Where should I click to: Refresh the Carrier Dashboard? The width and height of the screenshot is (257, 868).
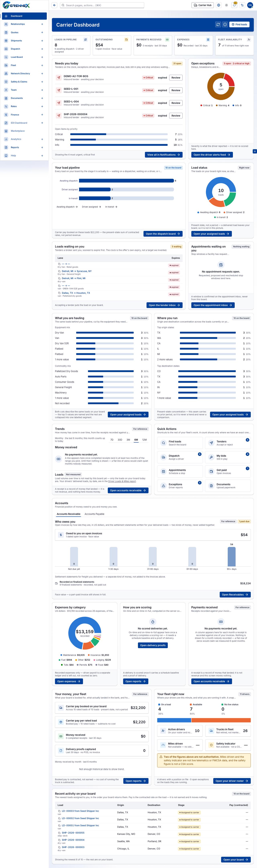(x=218, y=25)
